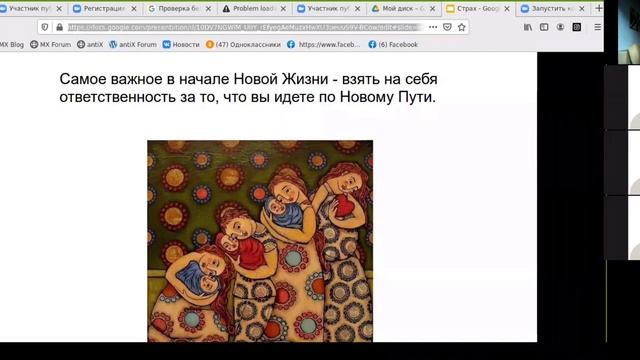This screenshot has width=640, height=360.
Task: Select the Страх Google Slides tab
Action: pyautogui.click(x=477, y=9)
